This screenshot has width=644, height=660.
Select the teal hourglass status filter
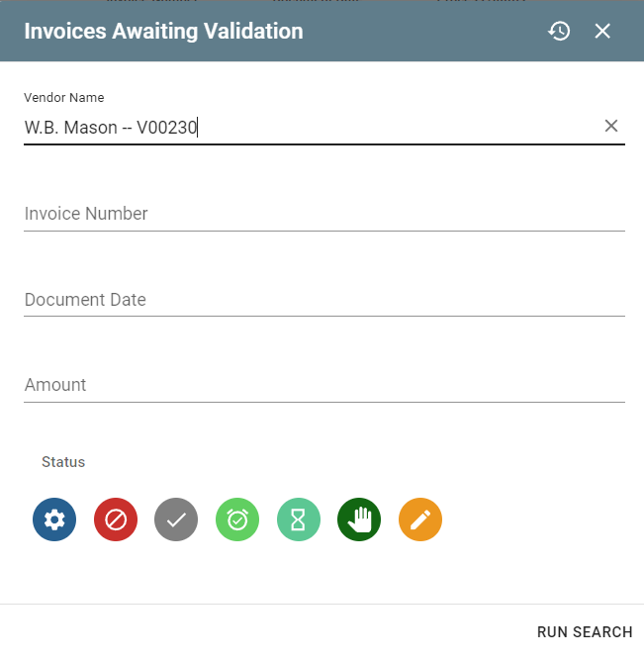click(299, 519)
